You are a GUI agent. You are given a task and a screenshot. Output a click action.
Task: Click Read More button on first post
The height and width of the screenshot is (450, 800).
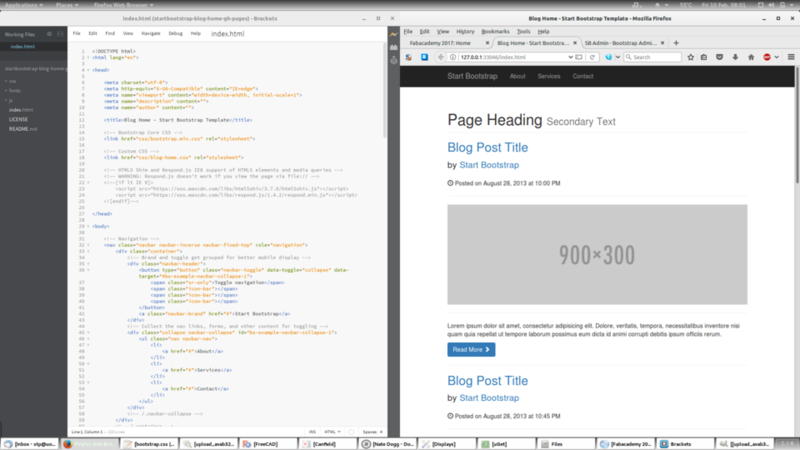coord(471,349)
